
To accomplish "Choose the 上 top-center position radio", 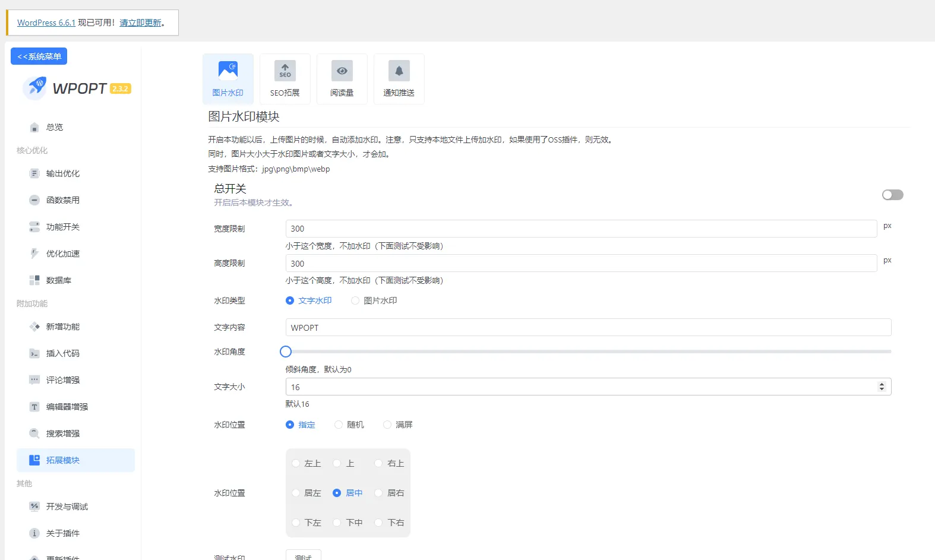I will 337,463.
